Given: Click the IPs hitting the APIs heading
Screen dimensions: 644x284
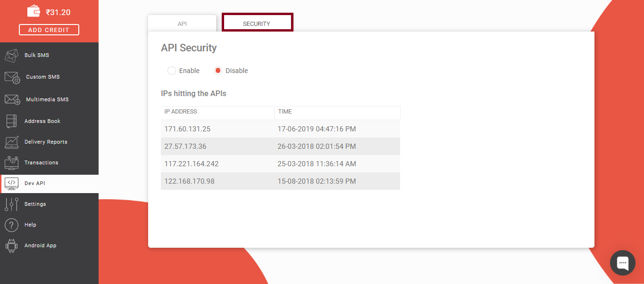Looking at the screenshot, I should pos(193,94).
